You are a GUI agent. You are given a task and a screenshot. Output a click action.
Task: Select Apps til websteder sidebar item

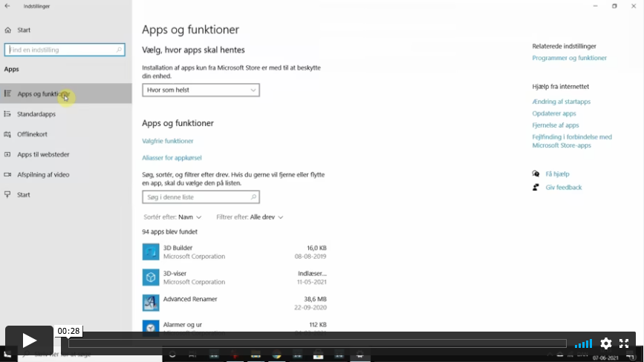point(43,154)
